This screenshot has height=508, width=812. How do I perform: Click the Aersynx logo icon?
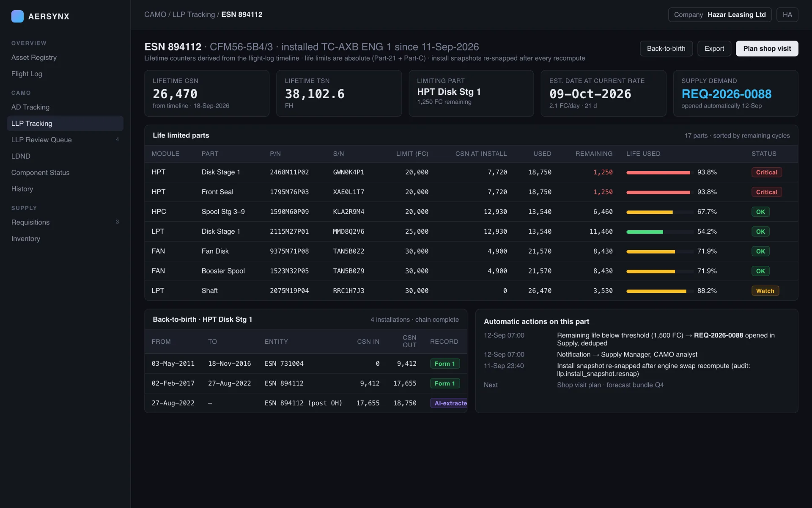point(17,16)
